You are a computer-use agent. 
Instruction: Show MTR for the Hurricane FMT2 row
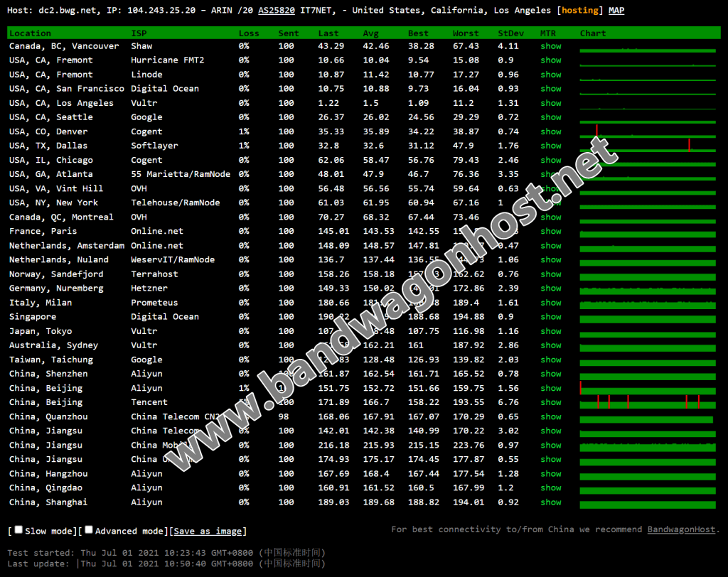[x=551, y=60]
